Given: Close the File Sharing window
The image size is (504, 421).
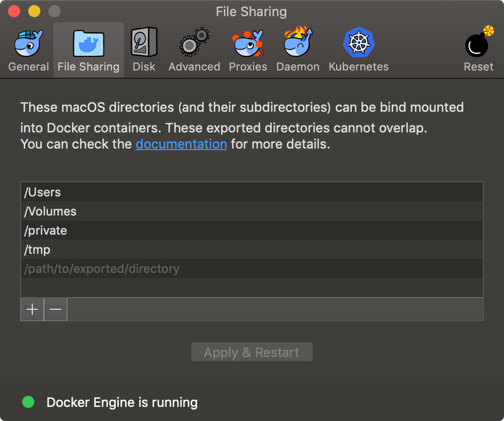Looking at the screenshot, I should [x=14, y=11].
